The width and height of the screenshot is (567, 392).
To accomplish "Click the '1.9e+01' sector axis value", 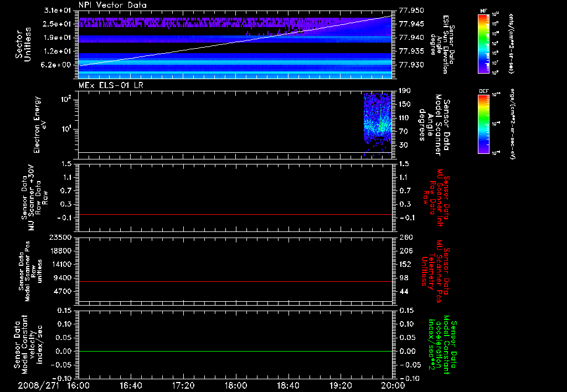I will click(57, 38).
